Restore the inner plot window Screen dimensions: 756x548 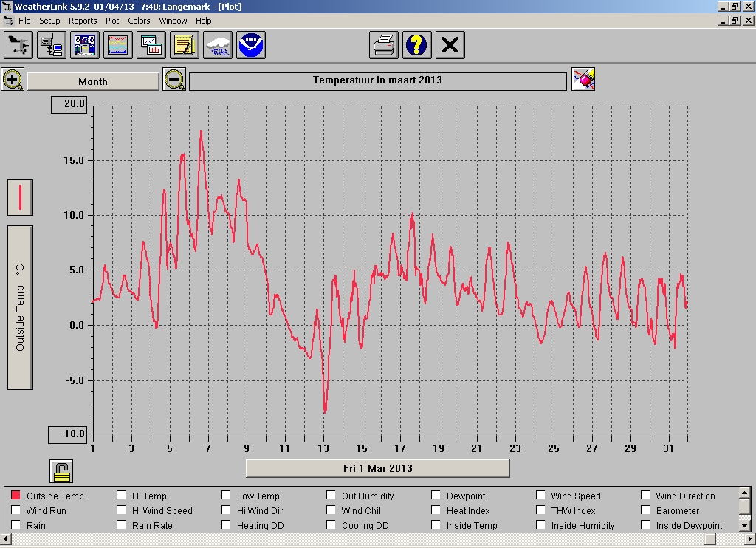click(735, 21)
